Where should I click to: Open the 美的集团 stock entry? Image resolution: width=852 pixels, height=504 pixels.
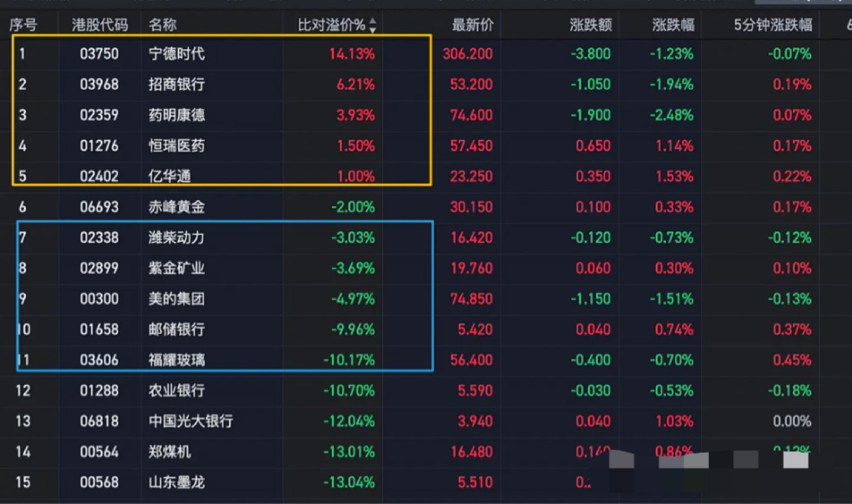coord(177,299)
